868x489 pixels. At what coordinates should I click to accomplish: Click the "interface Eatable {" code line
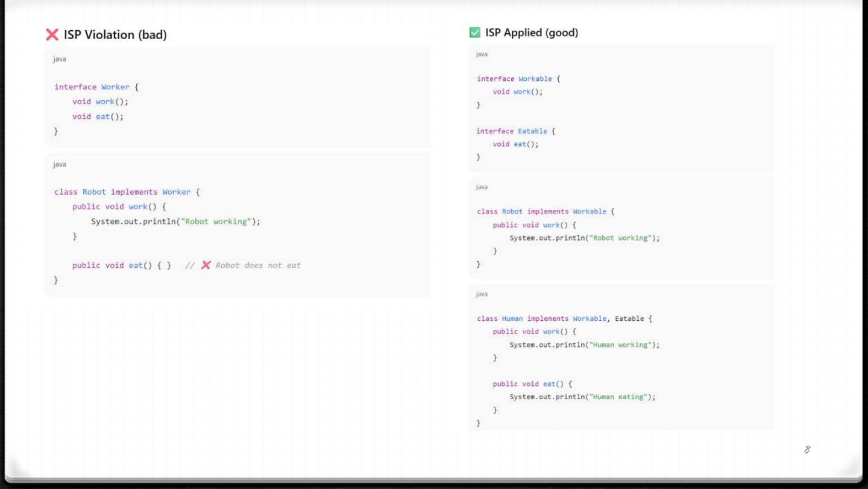[x=515, y=131]
